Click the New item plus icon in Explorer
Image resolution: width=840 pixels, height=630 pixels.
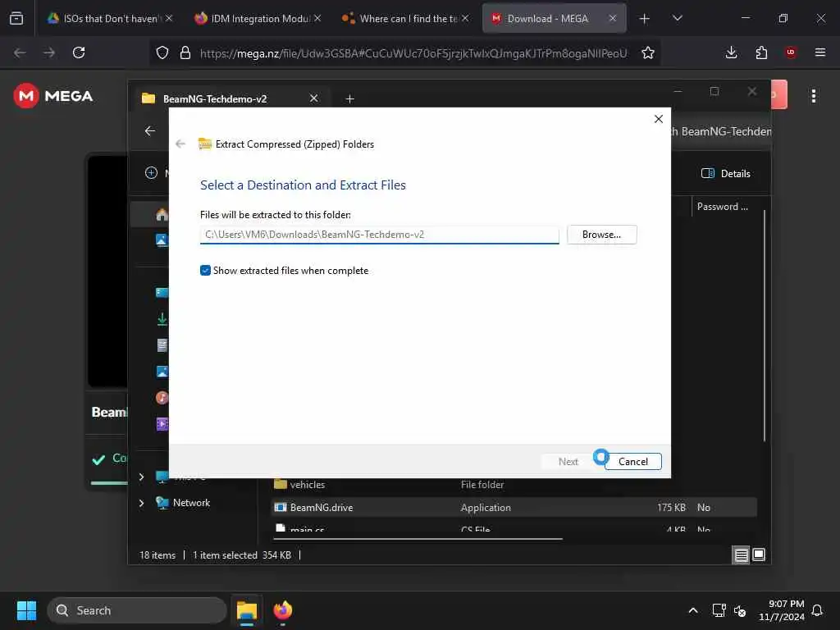pos(151,172)
